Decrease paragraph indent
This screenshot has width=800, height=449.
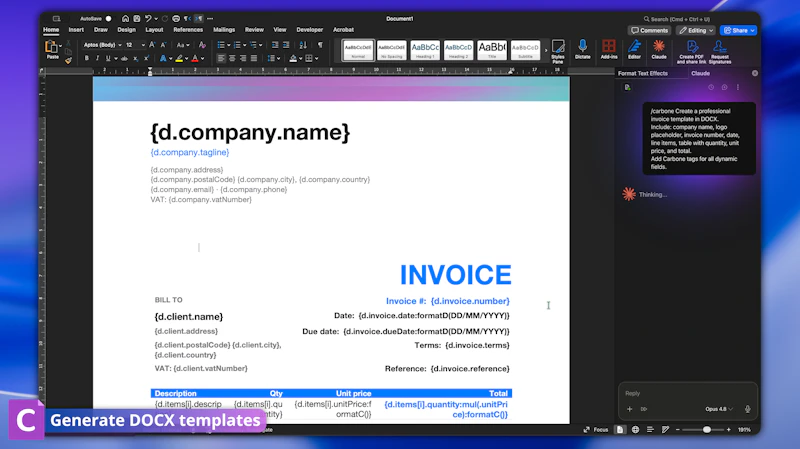[x=275, y=45]
